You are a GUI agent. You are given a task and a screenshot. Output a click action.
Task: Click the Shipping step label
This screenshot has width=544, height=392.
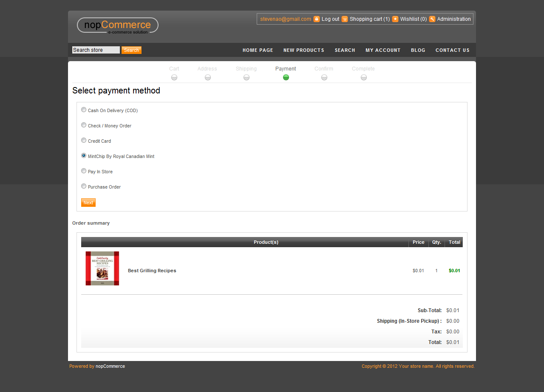pyautogui.click(x=246, y=69)
